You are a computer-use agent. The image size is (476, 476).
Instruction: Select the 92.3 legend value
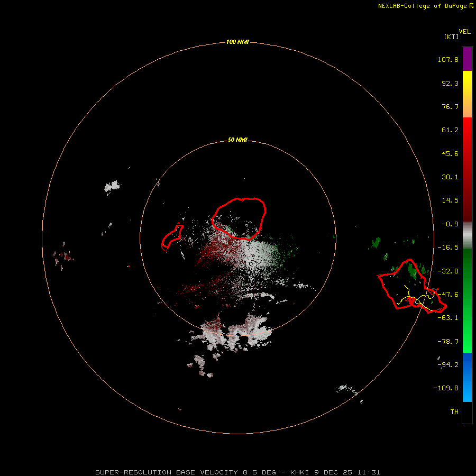[x=450, y=83]
